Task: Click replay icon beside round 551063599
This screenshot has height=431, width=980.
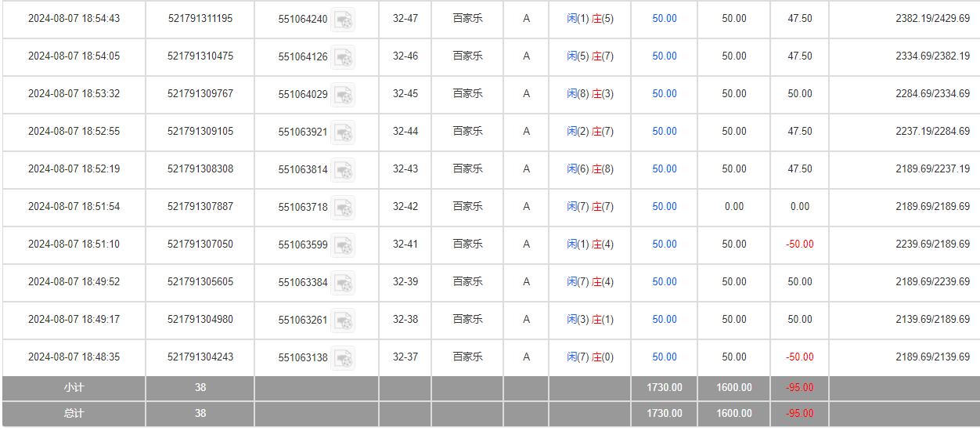Action: (x=343, y=245)
